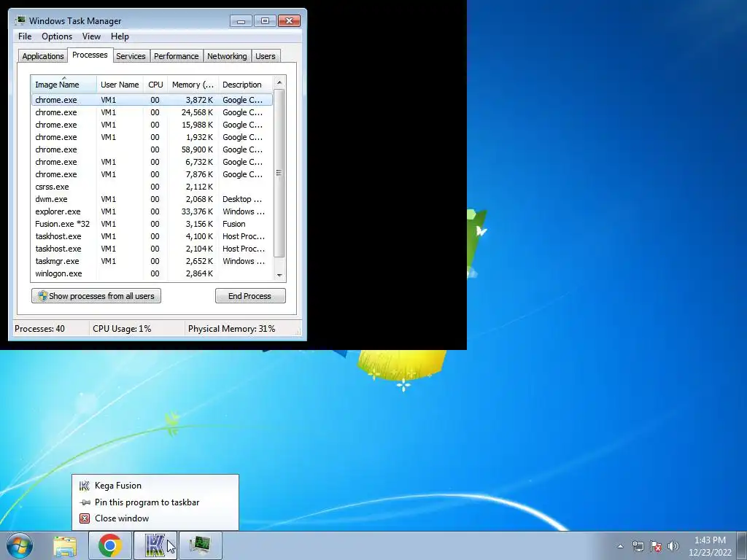This screenshot has height=560, width=747.
Task: Click the process list scrollbar thumb
Action: pyautogui.click(x=279, y=173)
